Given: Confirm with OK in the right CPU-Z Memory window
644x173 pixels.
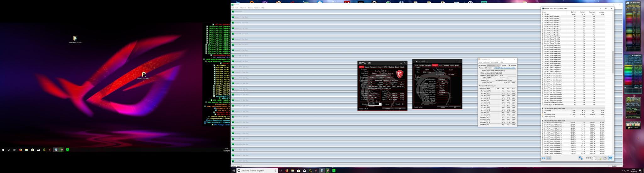Looking at the screenshot, I should click(x=455, y=107).
